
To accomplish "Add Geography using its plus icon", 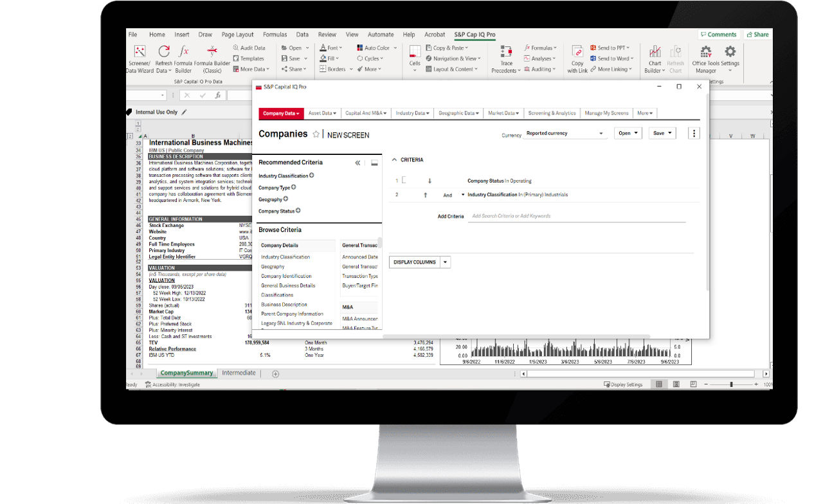I will coord(286,199).
